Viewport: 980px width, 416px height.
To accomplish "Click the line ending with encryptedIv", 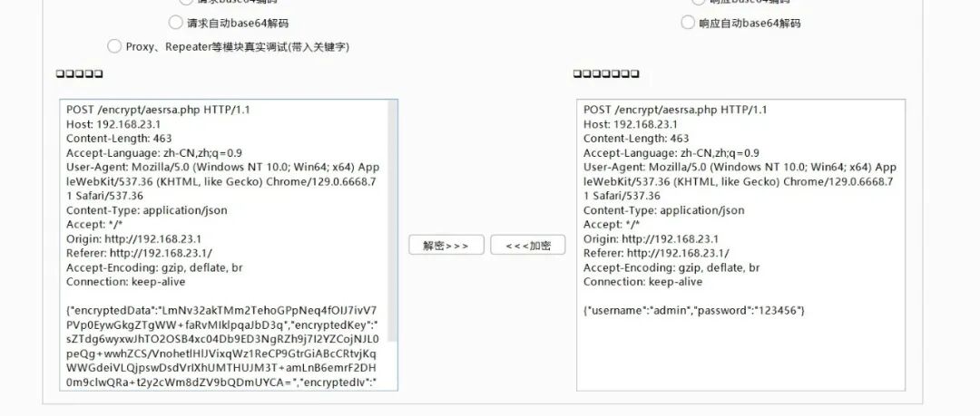I will click(x=222, y=382).
